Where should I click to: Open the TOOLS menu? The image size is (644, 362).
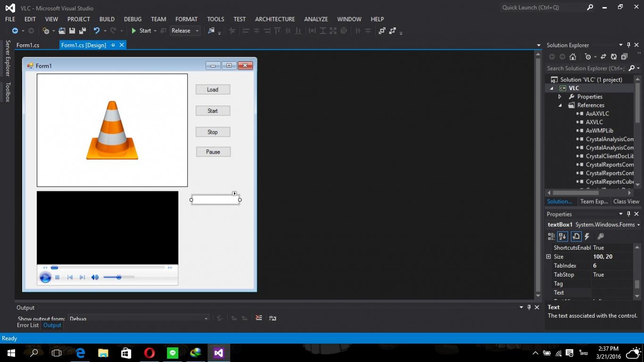tap(215, 19)
